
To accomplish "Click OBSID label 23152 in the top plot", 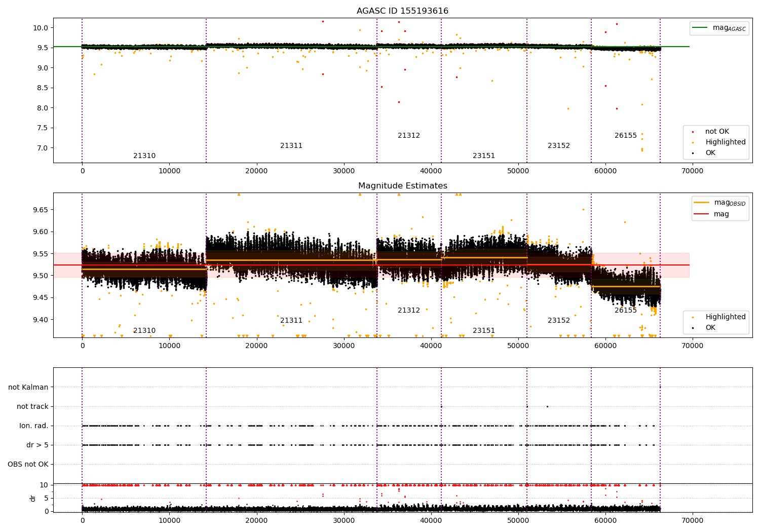I will (x=559, y=146).
